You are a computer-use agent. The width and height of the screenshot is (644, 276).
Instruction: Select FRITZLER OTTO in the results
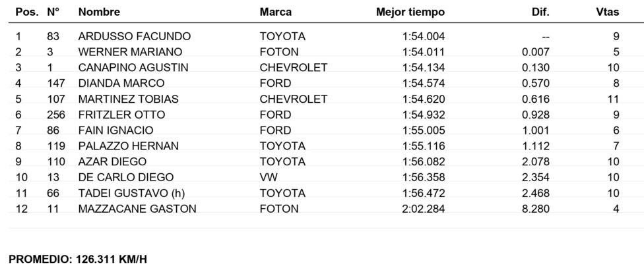tap(121, 115)
